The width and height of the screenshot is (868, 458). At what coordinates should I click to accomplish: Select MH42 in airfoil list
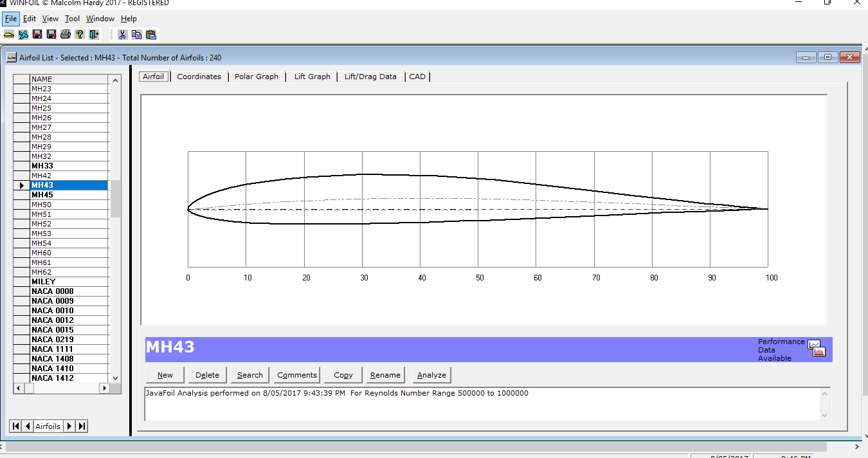click(69, 176)
